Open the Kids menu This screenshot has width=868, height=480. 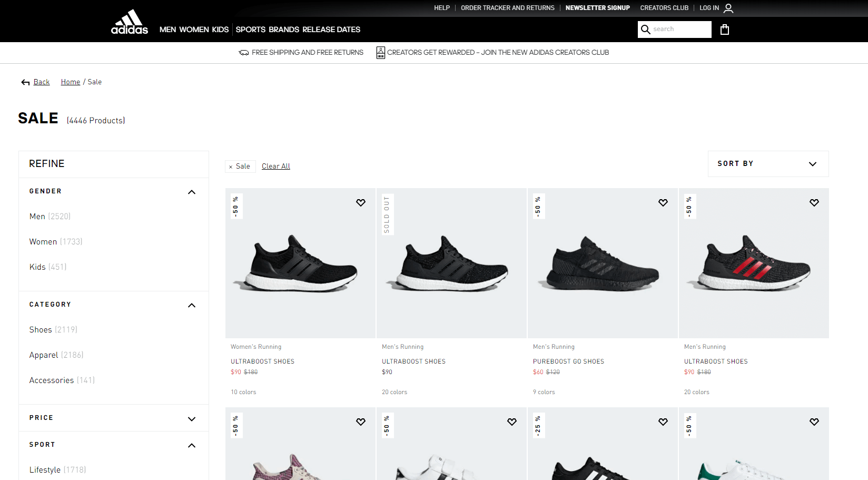(x=220, y=30)
